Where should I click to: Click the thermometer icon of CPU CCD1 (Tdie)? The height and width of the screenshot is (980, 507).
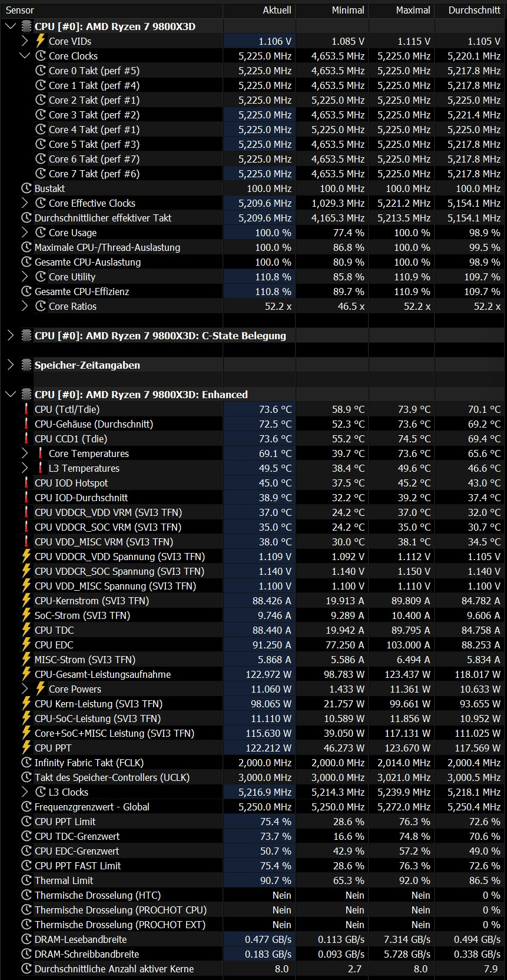point(26,439)
